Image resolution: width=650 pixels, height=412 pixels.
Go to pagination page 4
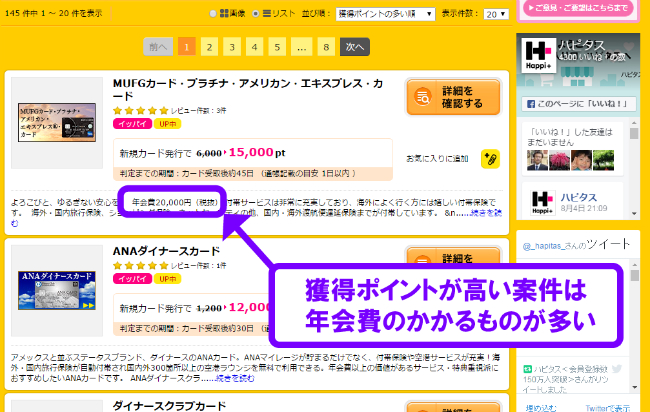254,47
